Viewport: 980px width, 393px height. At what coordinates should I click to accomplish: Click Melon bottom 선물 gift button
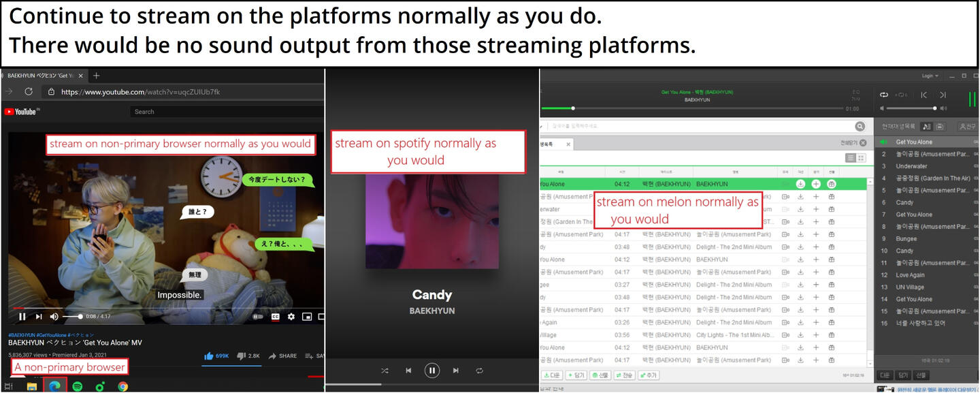pyautogui.click(x=600, y=375)
